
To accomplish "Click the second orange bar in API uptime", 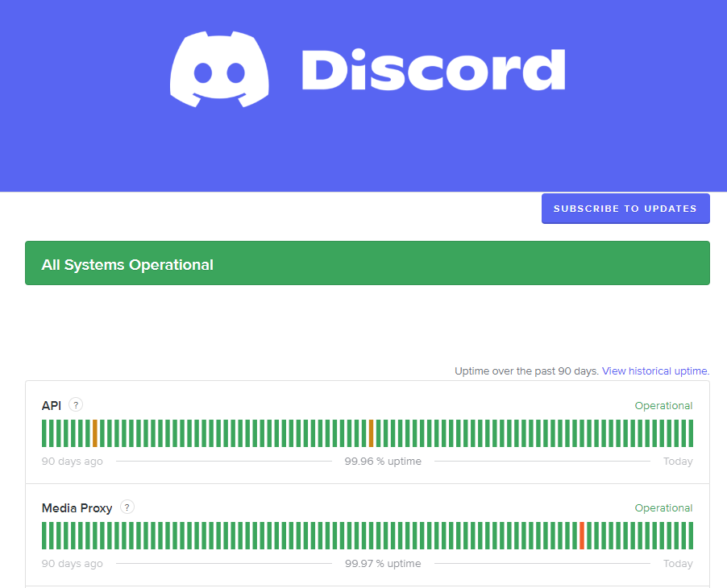I will pos(371,433).
